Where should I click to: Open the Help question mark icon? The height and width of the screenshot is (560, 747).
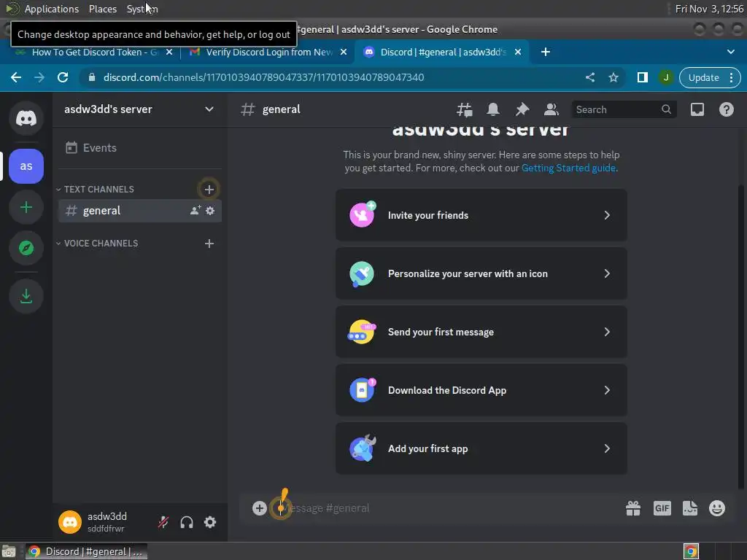tap(727, 109)
